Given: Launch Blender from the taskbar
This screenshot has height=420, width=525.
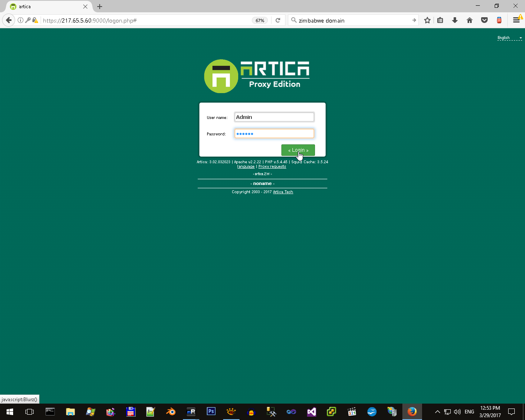Looking at the screenshot, I should [171, 412].
